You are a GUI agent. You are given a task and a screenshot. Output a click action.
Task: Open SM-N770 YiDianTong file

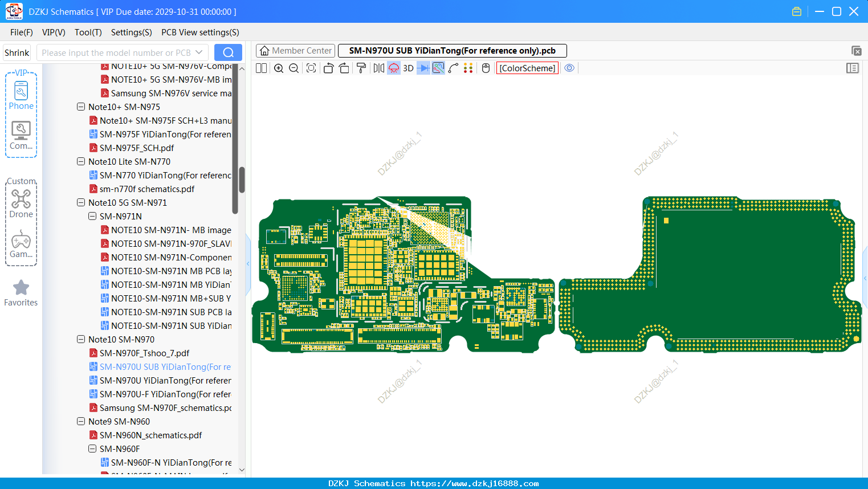[x=165, y=175]
